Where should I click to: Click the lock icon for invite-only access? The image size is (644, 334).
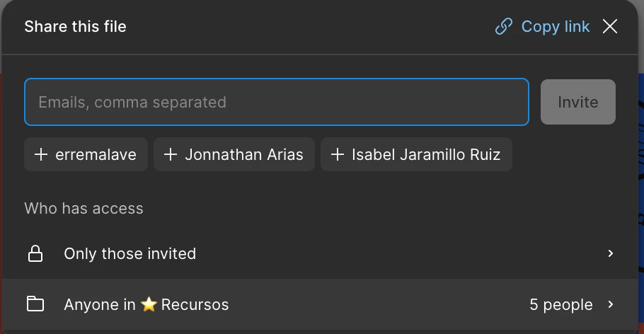(35, 253)
